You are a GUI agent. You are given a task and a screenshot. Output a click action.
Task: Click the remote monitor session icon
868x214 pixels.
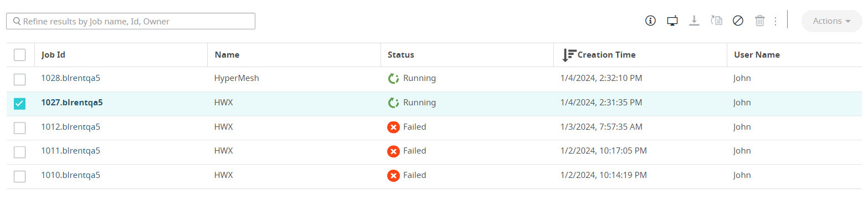(x=672, y=21)
